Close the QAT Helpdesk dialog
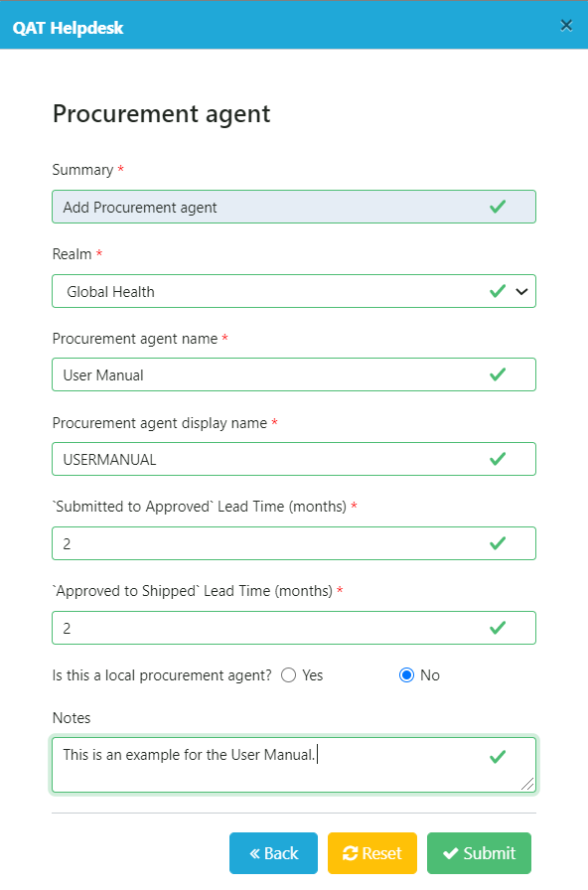588x890 pixels. point(566,25)
